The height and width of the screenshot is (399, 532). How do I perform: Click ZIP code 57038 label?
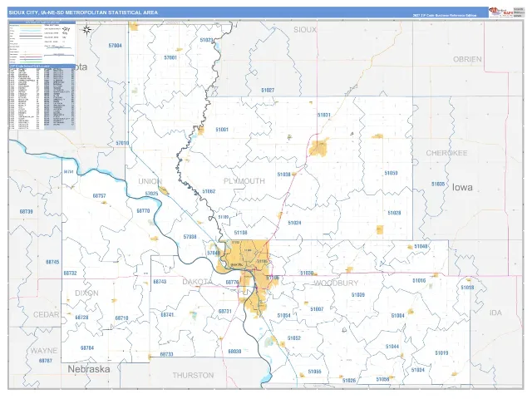190,237
